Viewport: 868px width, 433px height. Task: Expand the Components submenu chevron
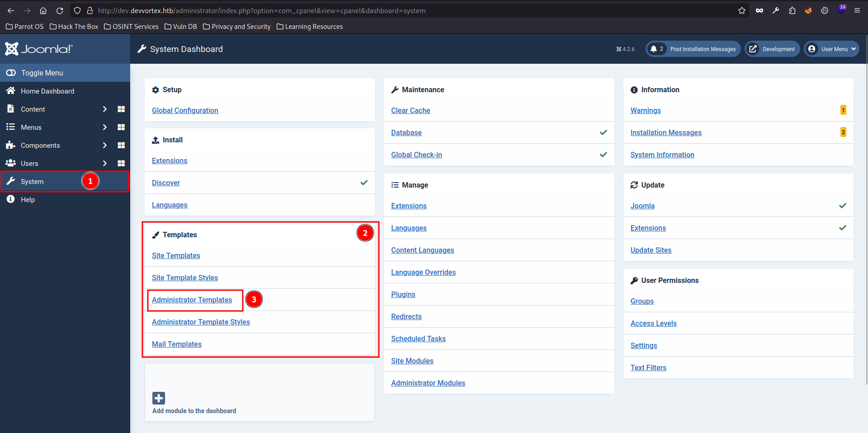point(105,145)
